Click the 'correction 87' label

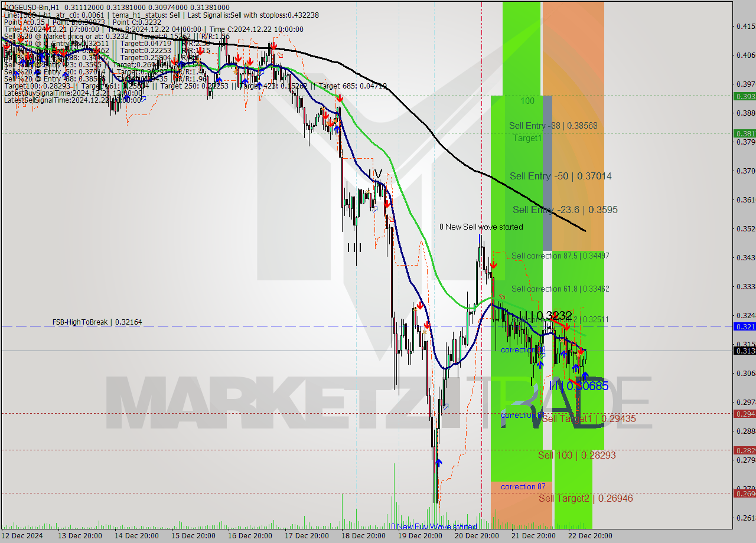click(x=523, y=486)
